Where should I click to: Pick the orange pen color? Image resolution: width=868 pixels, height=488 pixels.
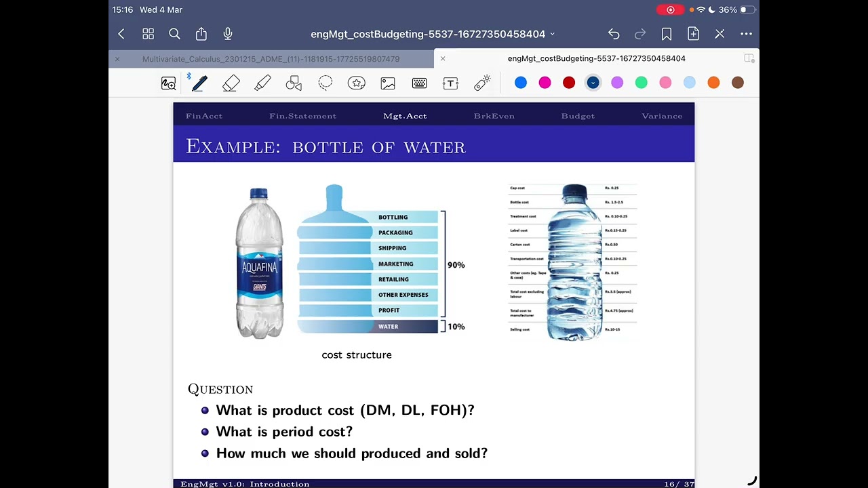pyautogui.click(x=713, y=83)
